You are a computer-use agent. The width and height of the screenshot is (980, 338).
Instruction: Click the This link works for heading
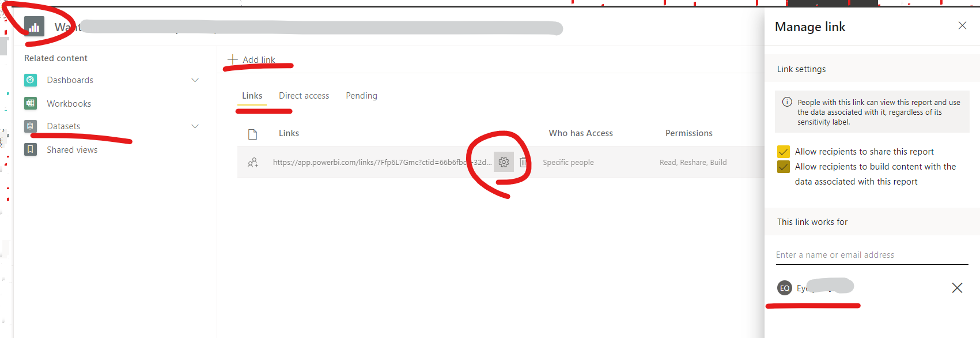click(812, 222)
